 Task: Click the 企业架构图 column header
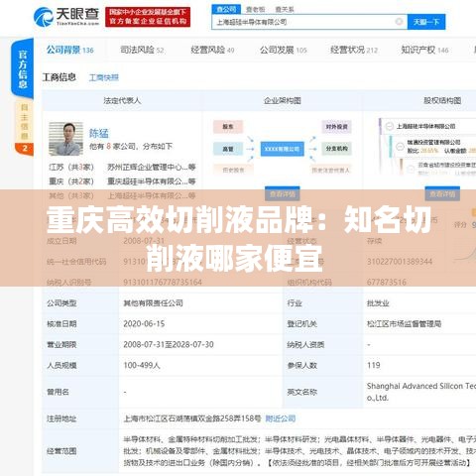click(x=283, y=100)
